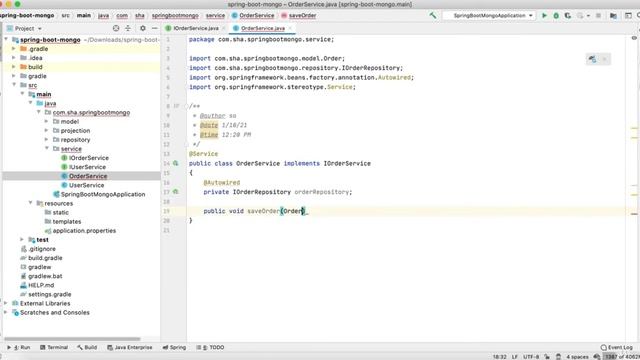The height and width of the screenshot is (360, 640).
Task: Run with coverage icon in toolbar
Action: (568, 16)
